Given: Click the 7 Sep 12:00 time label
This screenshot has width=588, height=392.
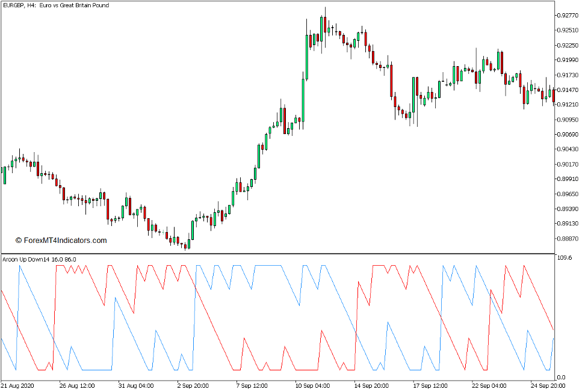Looking at the screenshot, I should [x=253, y=385].
